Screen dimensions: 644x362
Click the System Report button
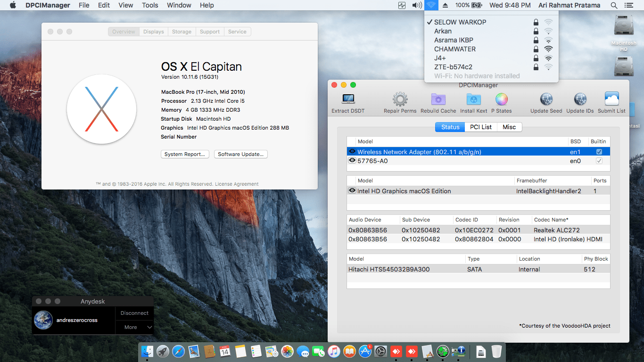[x=185, y=154]
